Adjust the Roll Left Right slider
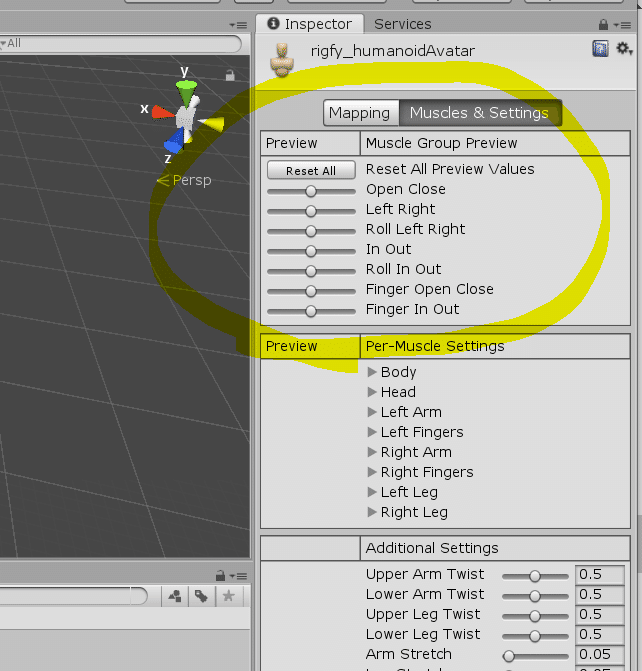Screen dimensions: 642x671 tap(311, 231)
